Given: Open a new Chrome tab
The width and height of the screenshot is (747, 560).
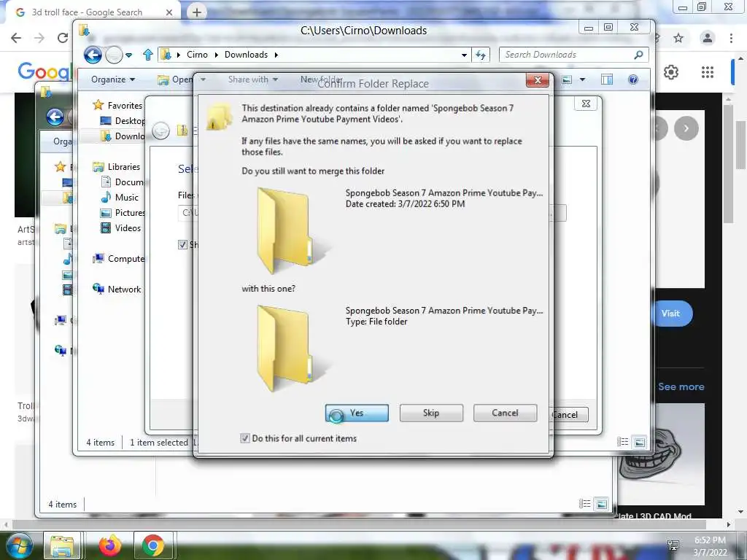Looking at the screenshot, I should point(197,12).
